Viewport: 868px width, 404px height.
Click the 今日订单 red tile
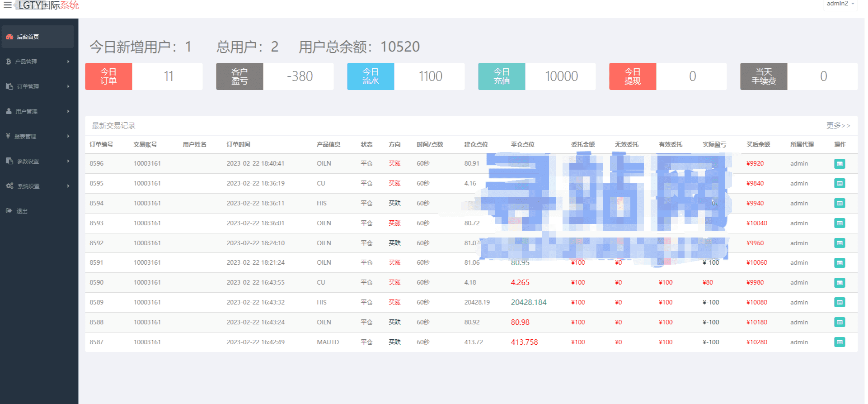(108, 76)
